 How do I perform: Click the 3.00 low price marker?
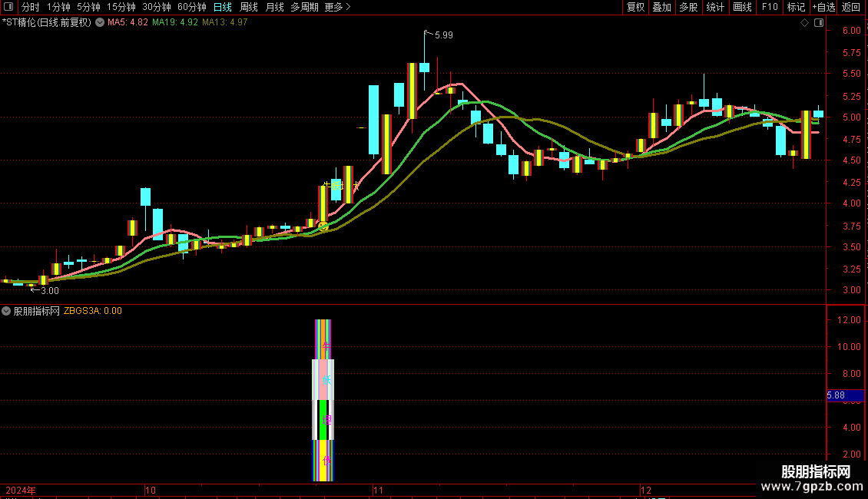click(x=50, y=291)
